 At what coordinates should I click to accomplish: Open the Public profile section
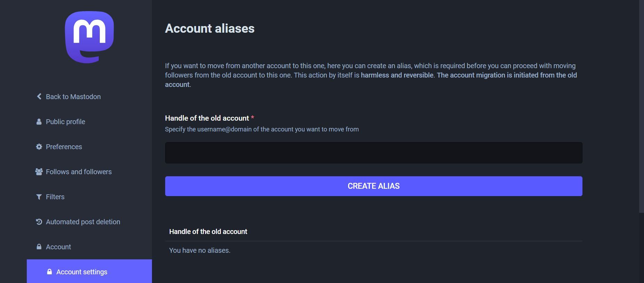point(65,122)
